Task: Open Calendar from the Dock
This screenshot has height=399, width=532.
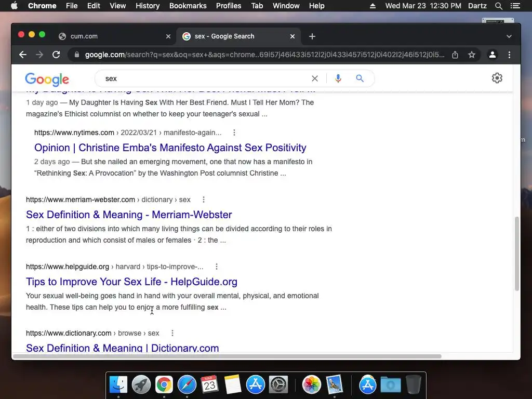Action: pos(210,385)
